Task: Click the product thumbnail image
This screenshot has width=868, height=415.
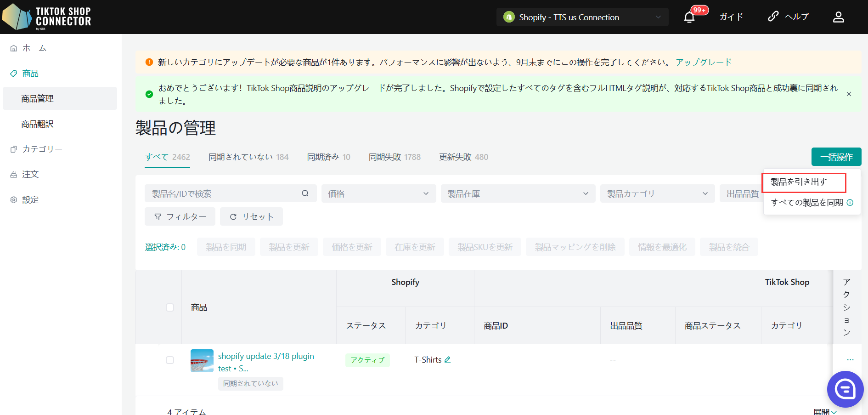Action: click(x=202, y=361)
